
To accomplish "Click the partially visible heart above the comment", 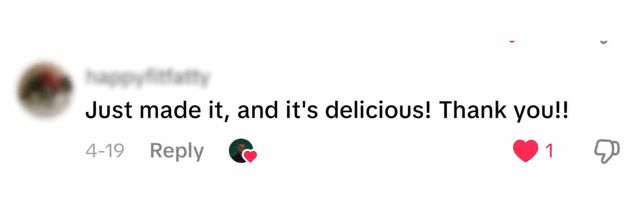I will tap(512, 41).
